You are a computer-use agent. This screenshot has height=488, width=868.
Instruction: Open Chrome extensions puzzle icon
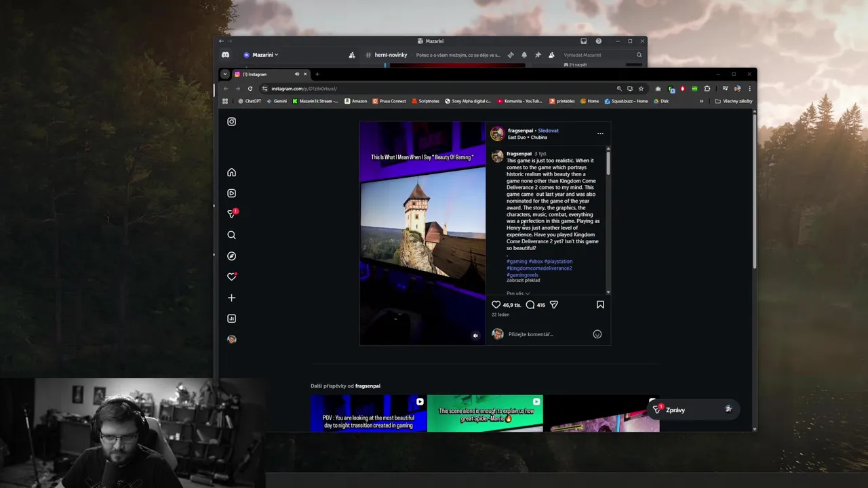click(x=707, y=89)
